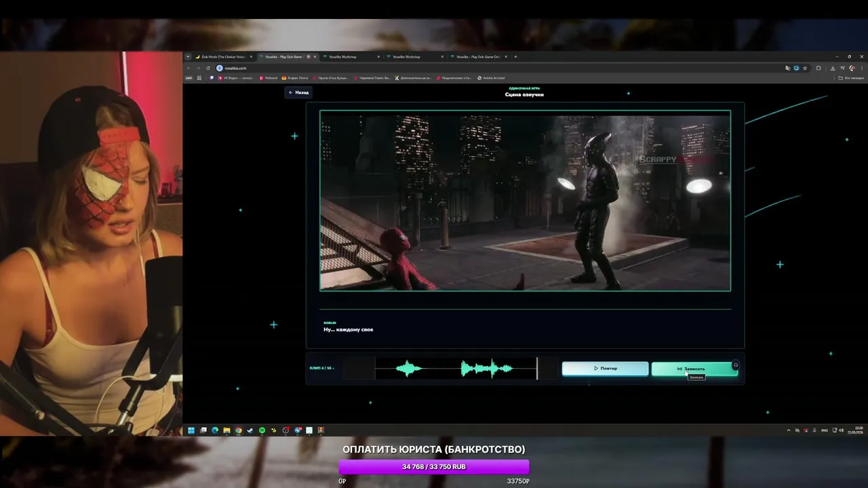
Task: Switch to the Dub Mode browser tab
Action: (222, 57)
